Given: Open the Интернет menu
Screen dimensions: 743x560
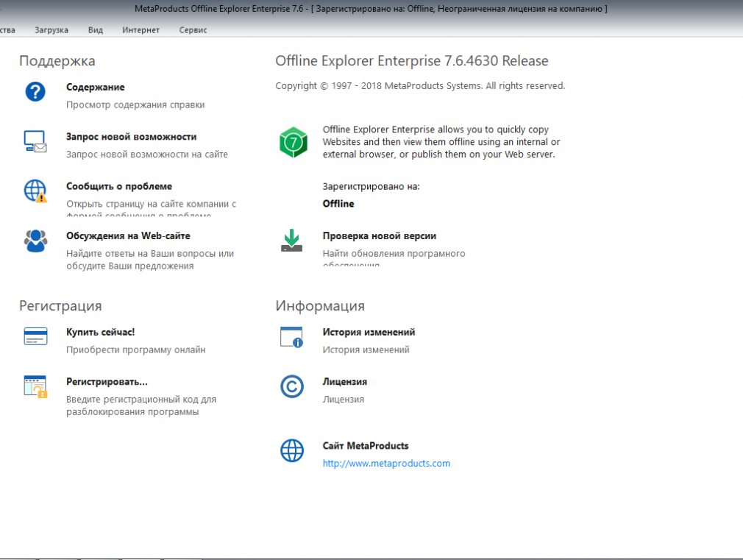Looking at the screenshot, I should point(141,30).
